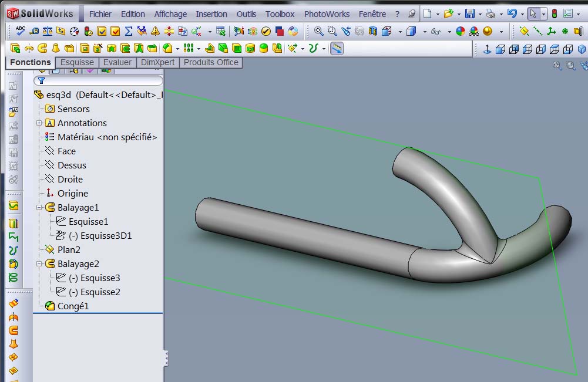
Task: Open the Insertion menu
Action: pos(211,14)
